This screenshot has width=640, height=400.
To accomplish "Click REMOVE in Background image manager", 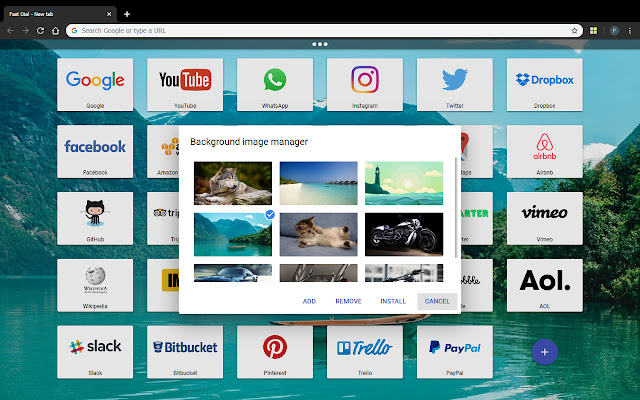I will tap(348, 301).
